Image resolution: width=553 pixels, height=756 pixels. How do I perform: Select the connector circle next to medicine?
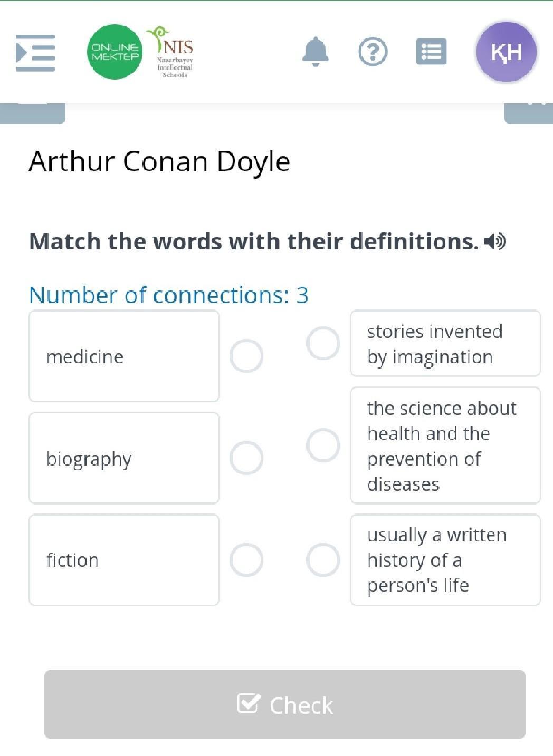pos(246,356)
